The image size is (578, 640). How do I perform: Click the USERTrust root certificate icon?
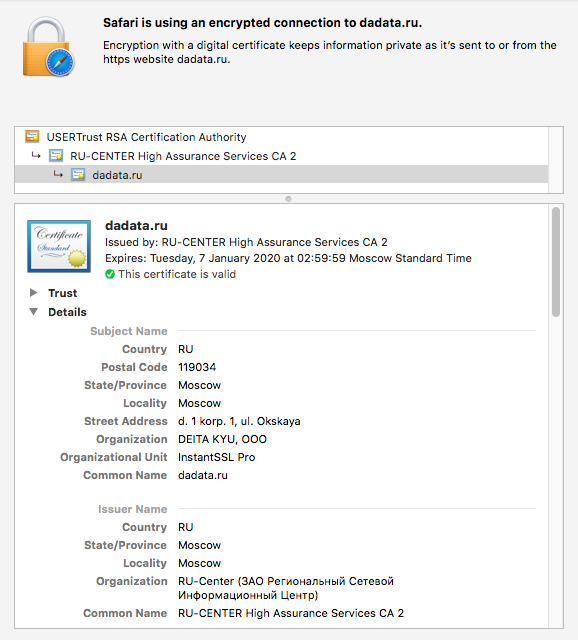click(x=32, y=136)
